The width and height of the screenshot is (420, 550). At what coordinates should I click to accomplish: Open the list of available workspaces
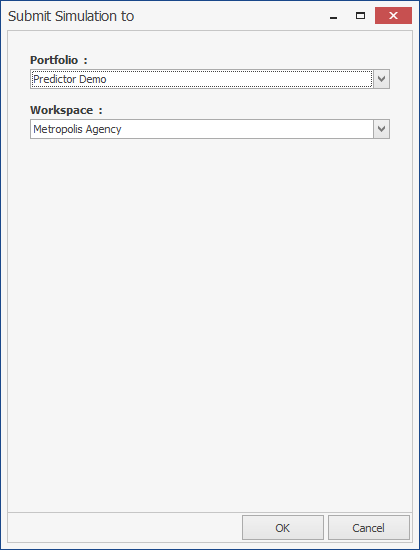pyautogui.click(x=381, y=129)
